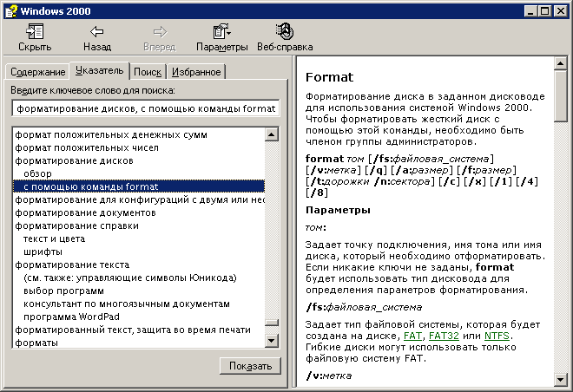573x392 pixels.
Task: Follow the FAT link
Action: coord(412,336)
